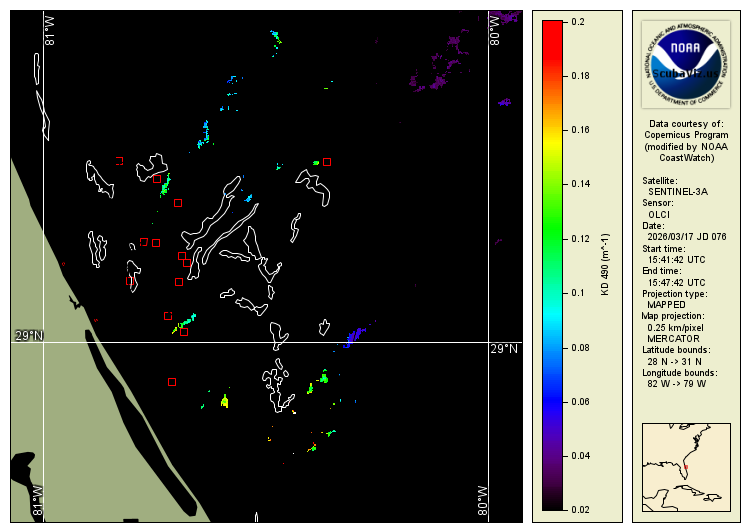Click the rightmost red square marker

click(327, 161)
